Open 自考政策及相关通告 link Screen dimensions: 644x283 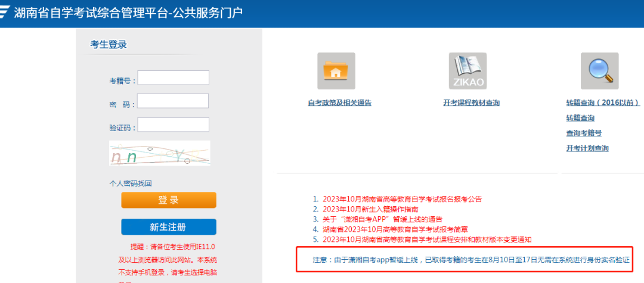339,103
